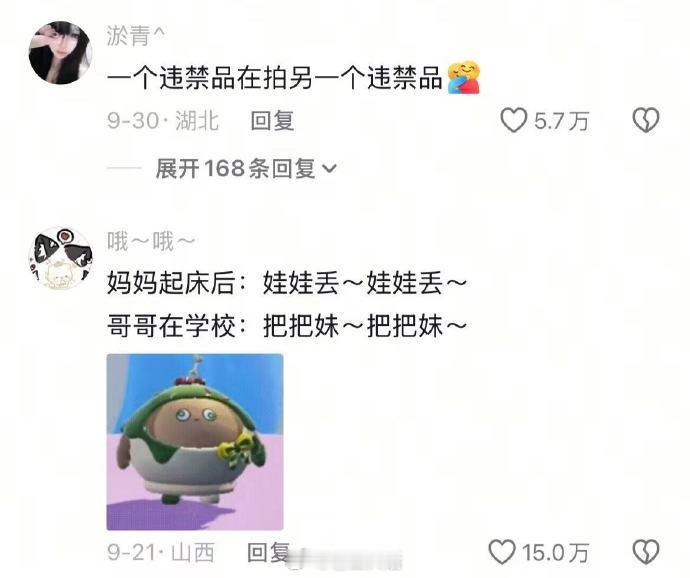Reply to 淤青^ comment via 回复

[x=272, y=121]
